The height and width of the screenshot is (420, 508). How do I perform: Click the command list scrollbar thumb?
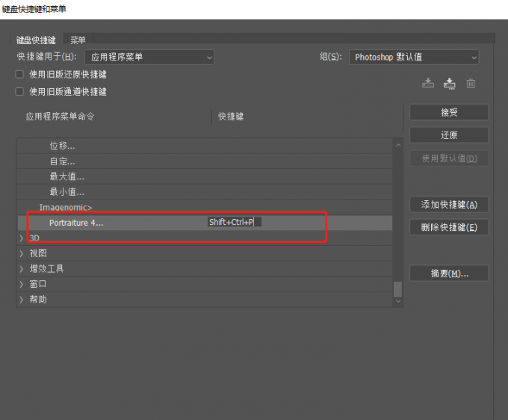[398, 289]
